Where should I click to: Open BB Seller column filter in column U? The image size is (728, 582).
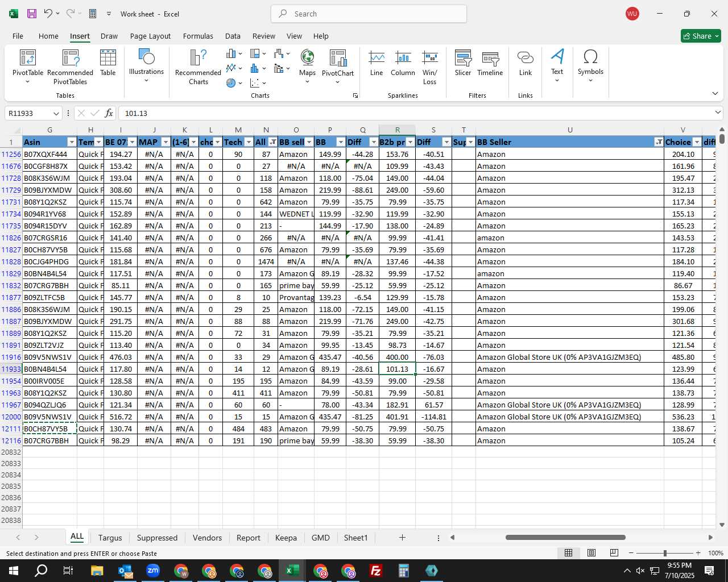click(x=659, y=142)
